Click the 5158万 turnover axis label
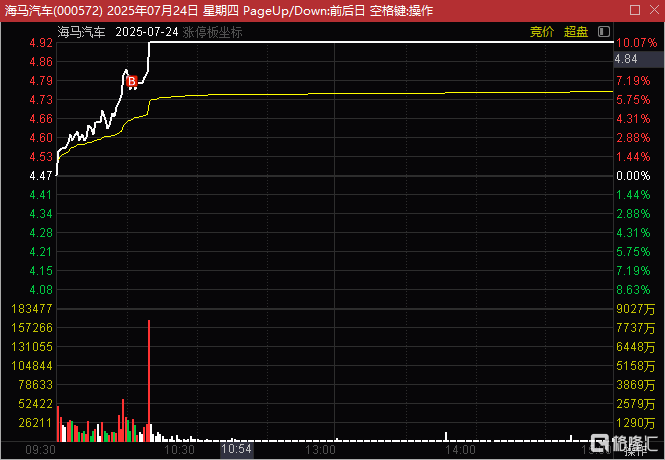 [x=636, y=366]
